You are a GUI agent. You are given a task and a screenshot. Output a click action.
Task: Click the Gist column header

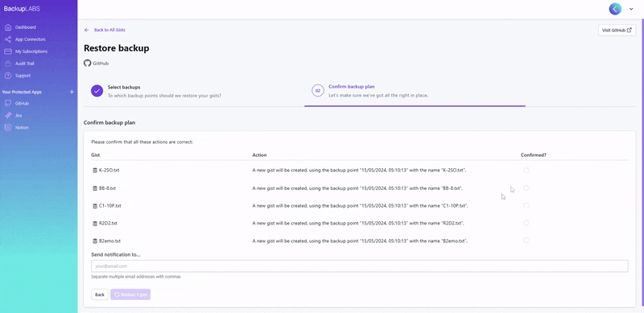pos(95,155)
